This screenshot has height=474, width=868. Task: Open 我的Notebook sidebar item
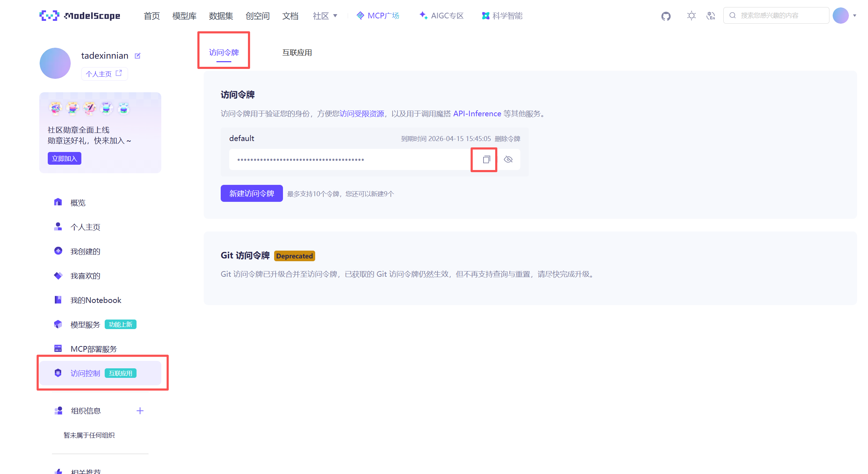click(96, 300)
